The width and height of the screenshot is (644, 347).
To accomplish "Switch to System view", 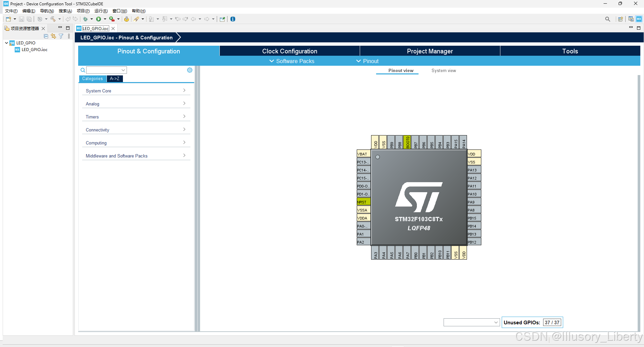I will (x=444, y=70).
